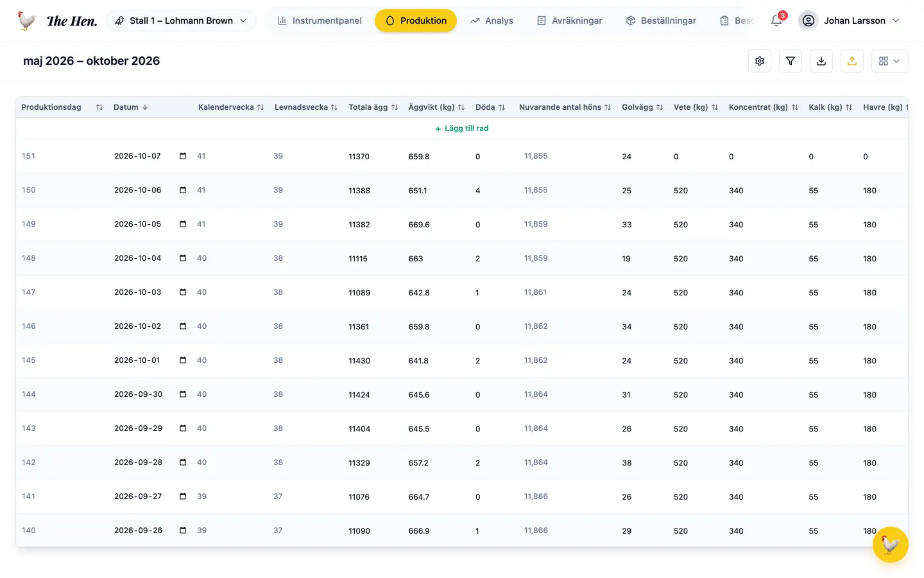This screenshot has height=578, width=924.
Task: Sort by Levnadsvecka column
Action: tap(334, 107)
